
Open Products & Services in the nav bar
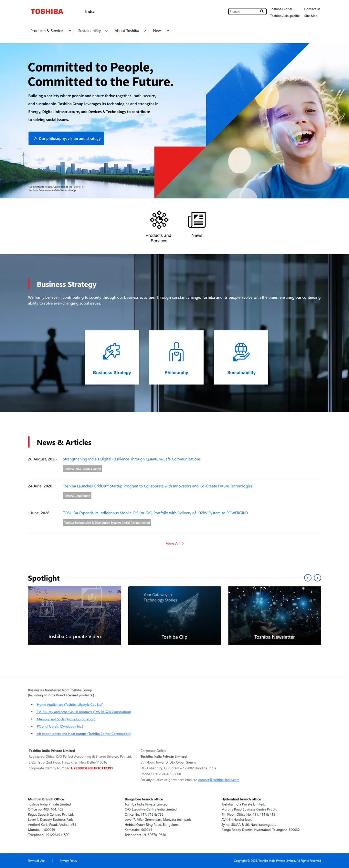48,31
